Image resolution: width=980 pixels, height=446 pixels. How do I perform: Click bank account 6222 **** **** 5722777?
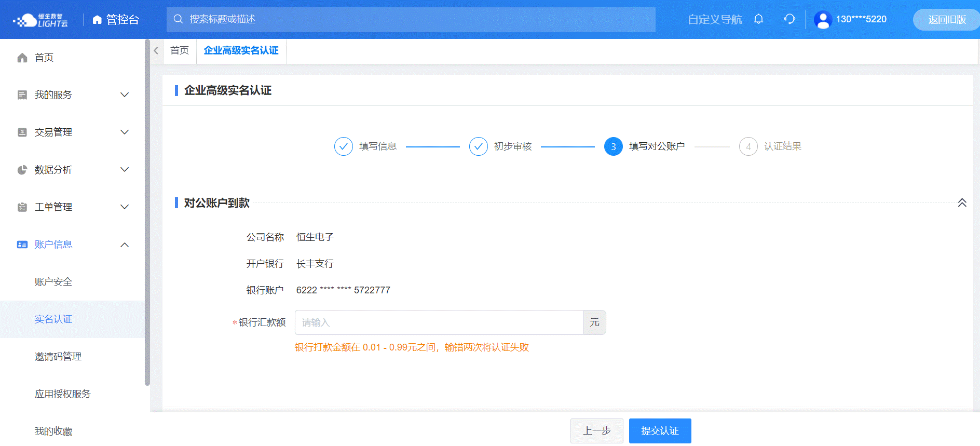[x=343, y=290]
